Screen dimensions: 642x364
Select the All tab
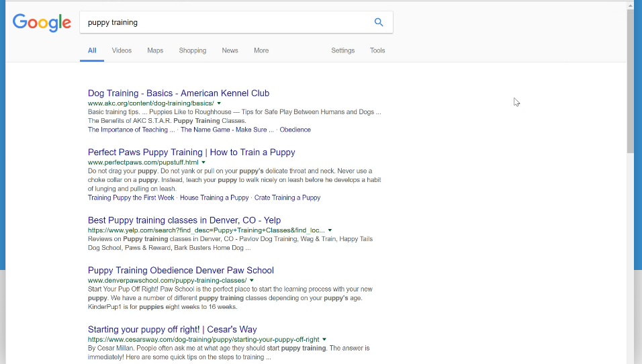click(92, 50)
